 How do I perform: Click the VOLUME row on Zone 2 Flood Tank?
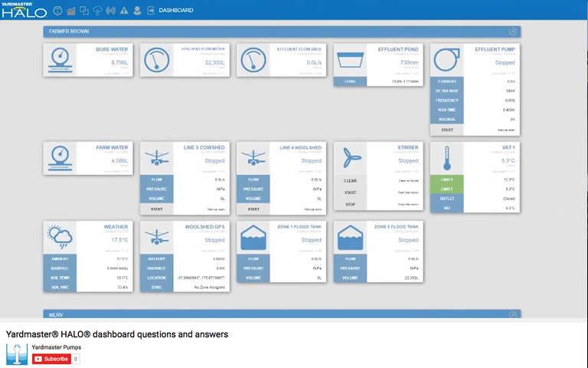coord(378,278)
